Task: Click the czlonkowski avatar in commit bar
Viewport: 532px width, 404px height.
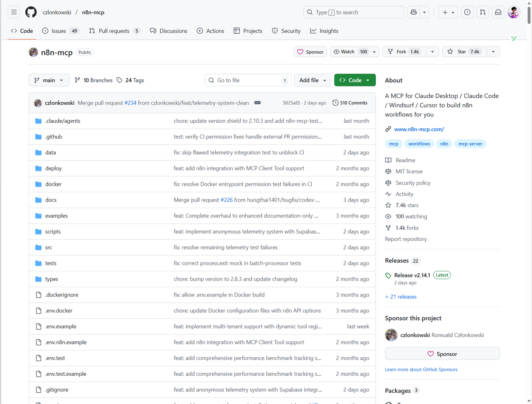Action: point(38,103)
